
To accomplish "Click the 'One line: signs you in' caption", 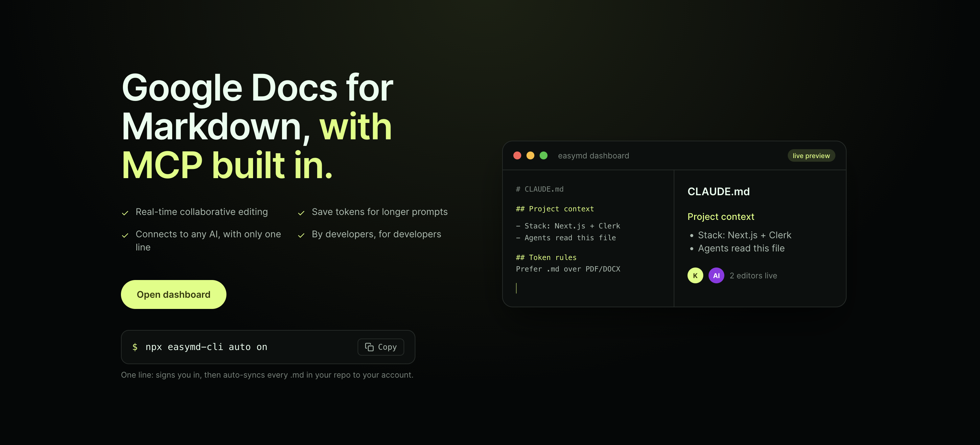I will [267, 375].
